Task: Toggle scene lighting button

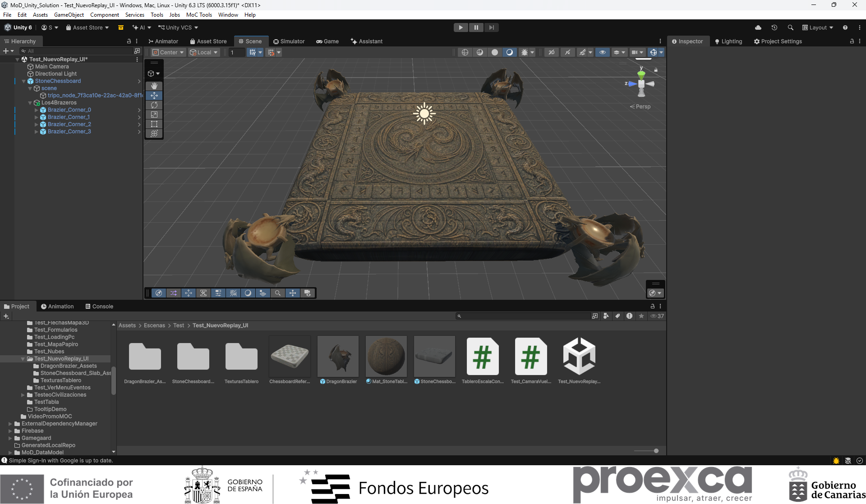Action: (567, 52)
